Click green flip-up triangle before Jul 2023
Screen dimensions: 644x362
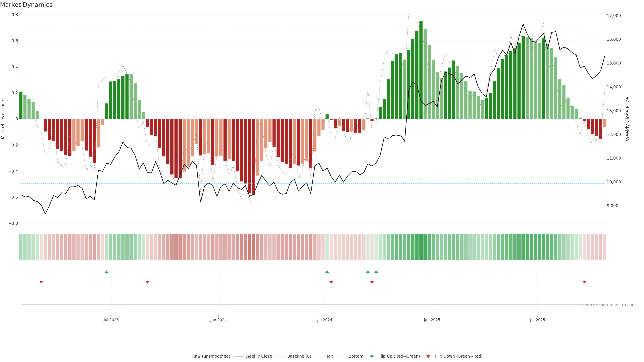(106, 272)
